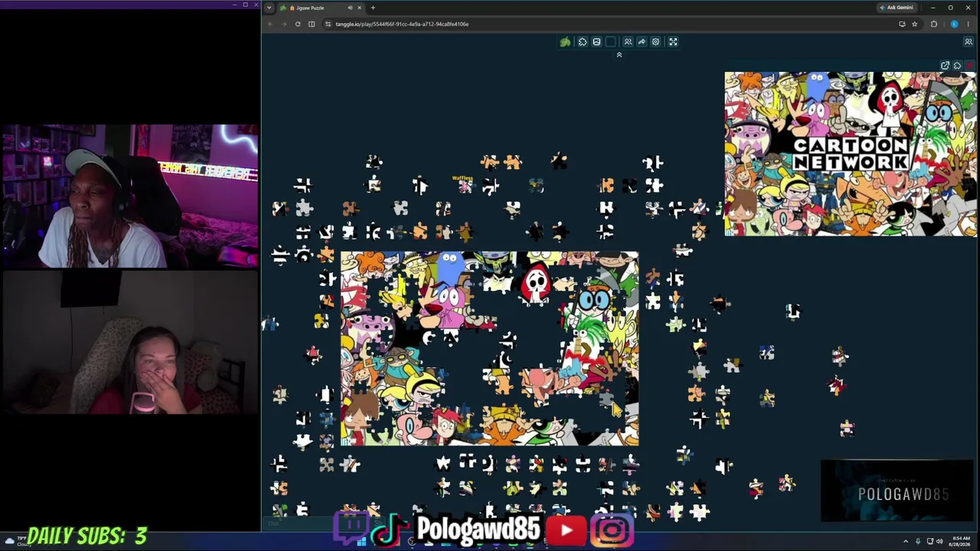The height and width of the screenshot is (551, 980).
Task: Click the taskbar volume icon
Action: [939, 541]
